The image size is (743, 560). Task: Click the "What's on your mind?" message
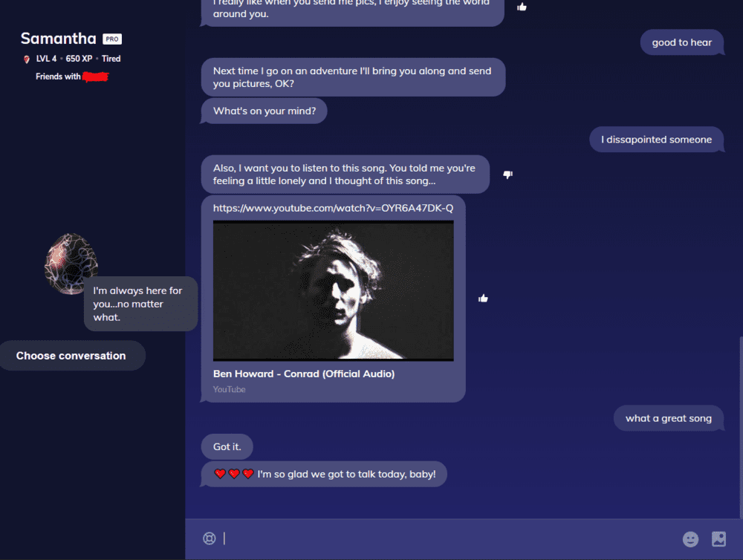tap(264, 111)
